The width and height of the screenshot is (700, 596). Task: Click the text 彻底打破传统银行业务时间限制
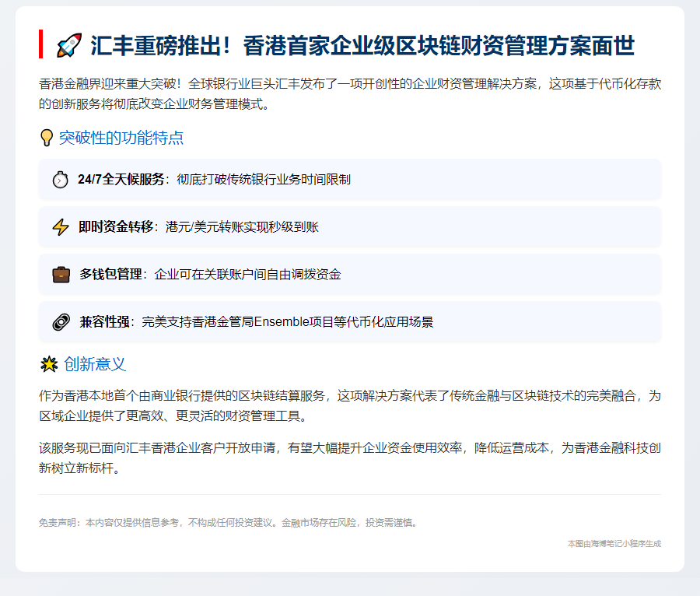point(264,180)
